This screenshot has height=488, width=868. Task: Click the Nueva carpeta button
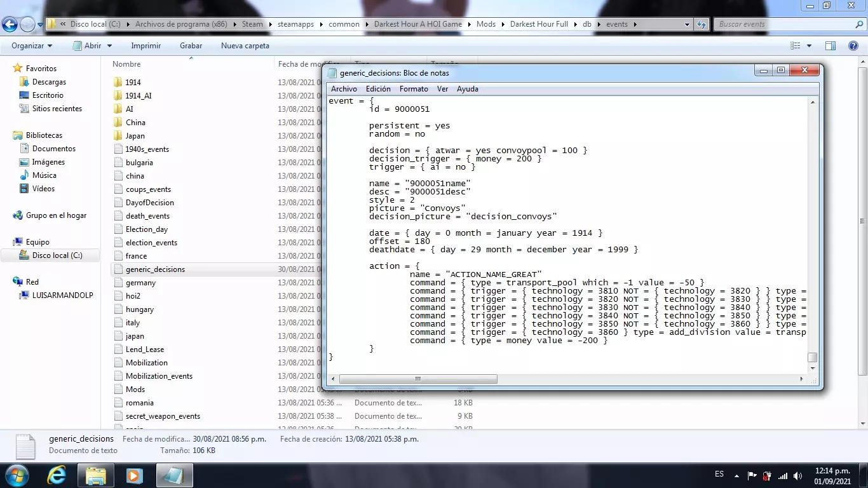[x=245, y=46]
